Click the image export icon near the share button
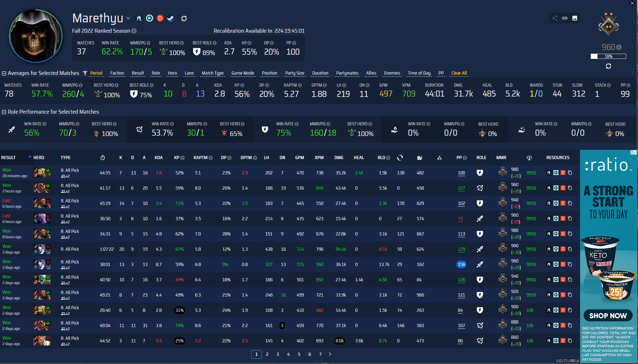 575,18
